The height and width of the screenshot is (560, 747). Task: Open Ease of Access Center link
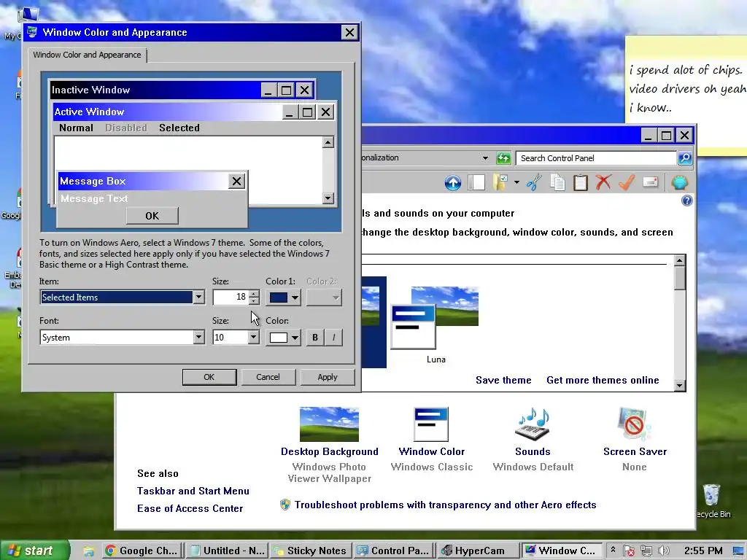click(190, 508)
